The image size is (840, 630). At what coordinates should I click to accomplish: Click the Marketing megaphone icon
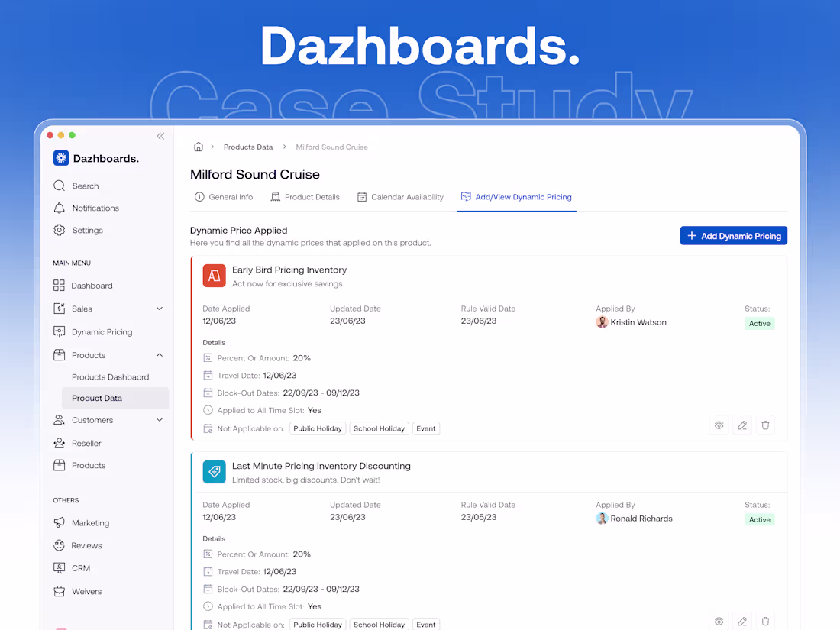(x=59, y=522)
